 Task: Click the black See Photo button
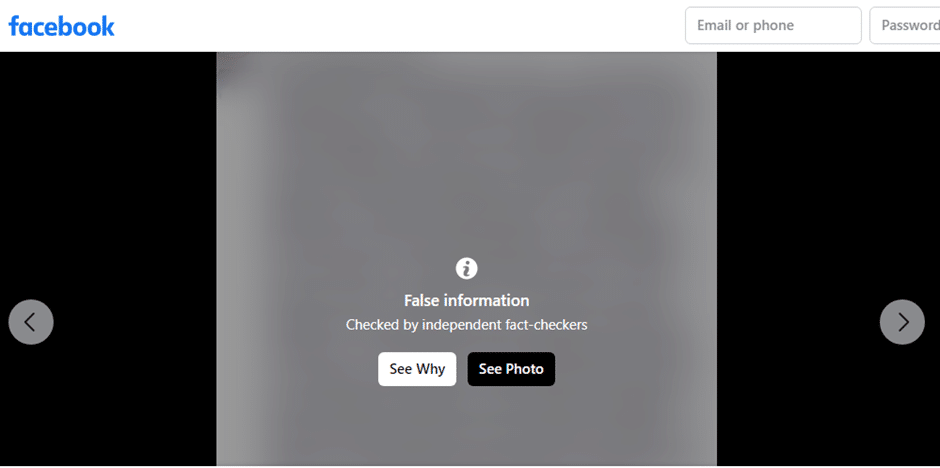click(511, 369)
